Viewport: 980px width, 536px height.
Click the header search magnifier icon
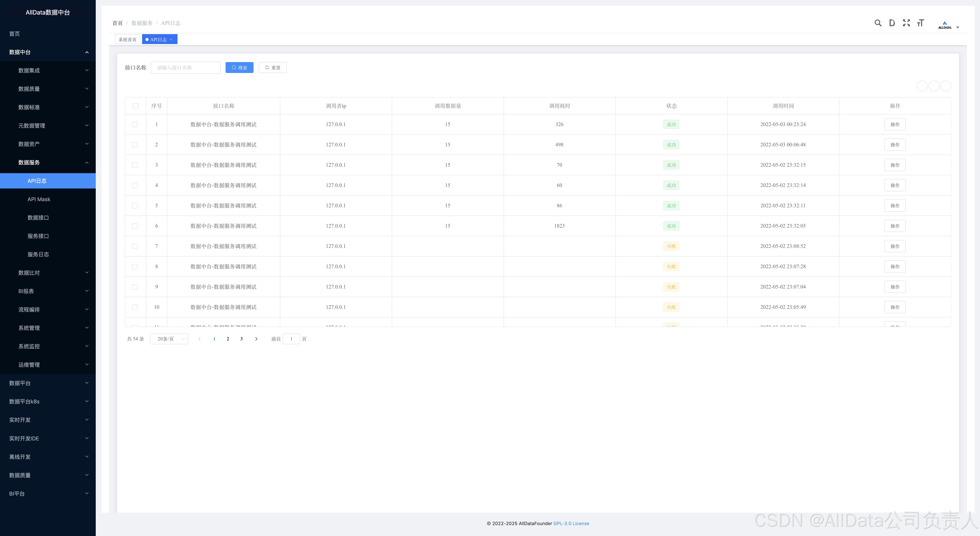click(x=878, y=23)
